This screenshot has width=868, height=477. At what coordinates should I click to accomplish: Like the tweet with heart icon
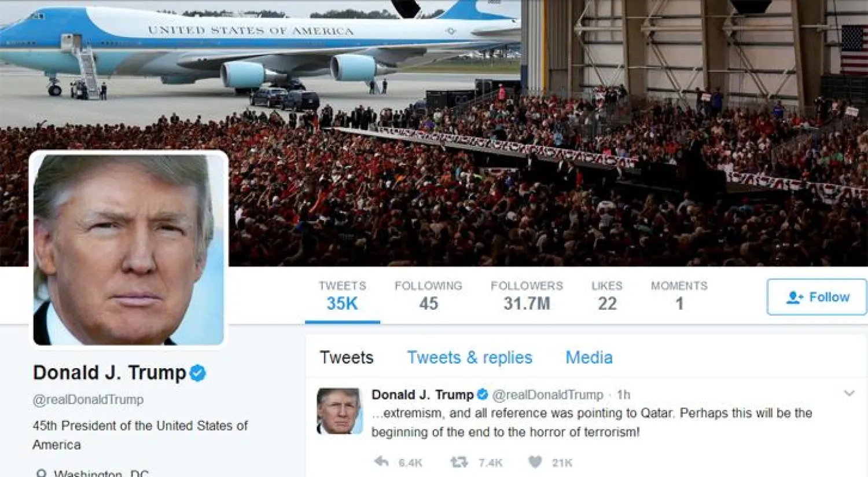(x=535, y=462)
